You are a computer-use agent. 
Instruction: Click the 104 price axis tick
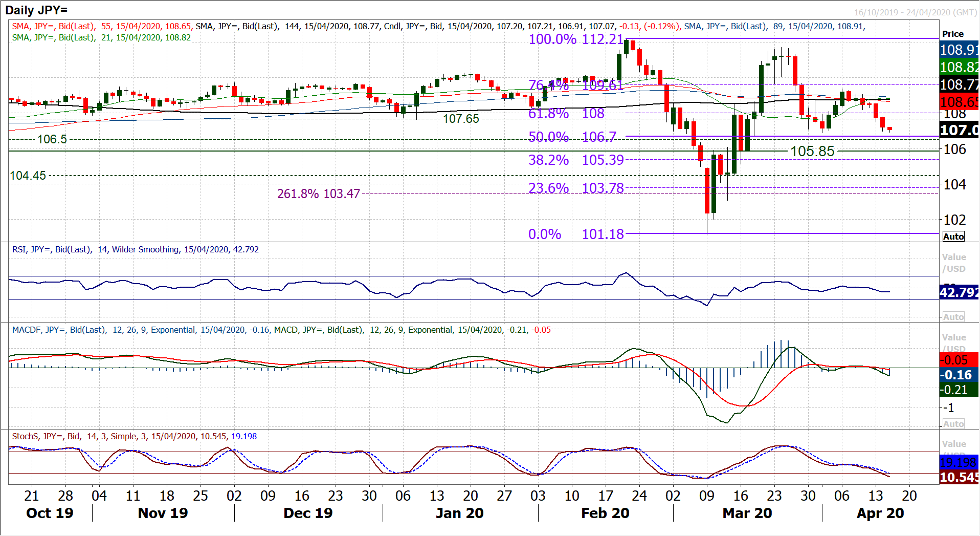pos(954,184)
